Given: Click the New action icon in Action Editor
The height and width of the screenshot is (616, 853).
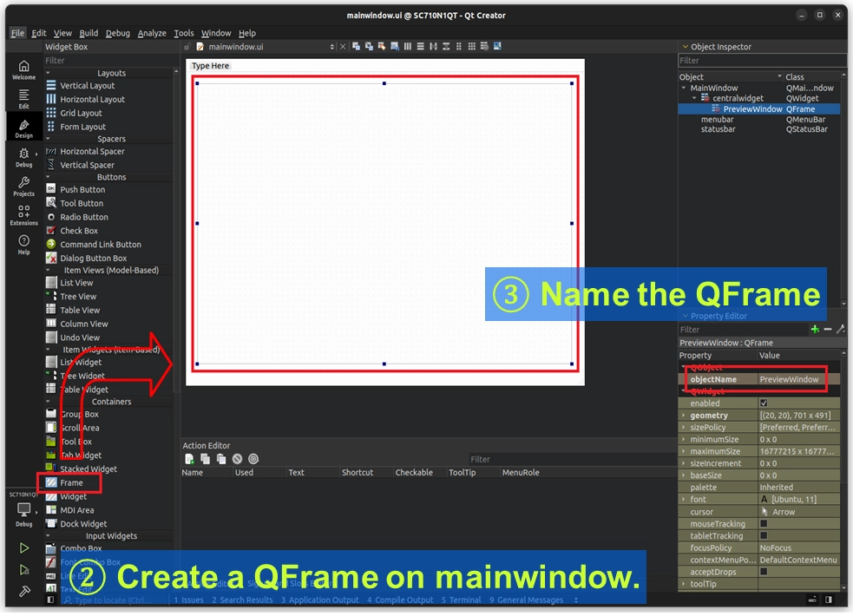Looking at the screenshot, I should click(189, 459).
